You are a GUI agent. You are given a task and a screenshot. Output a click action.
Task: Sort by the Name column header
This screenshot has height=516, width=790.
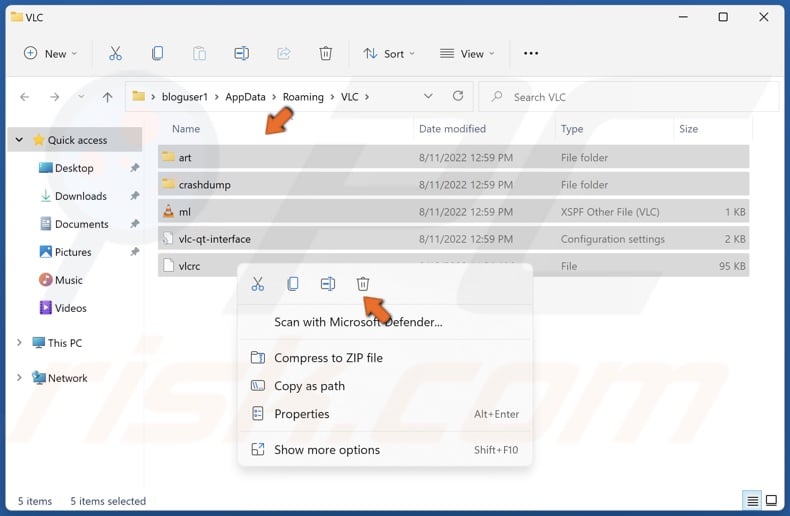186,129
